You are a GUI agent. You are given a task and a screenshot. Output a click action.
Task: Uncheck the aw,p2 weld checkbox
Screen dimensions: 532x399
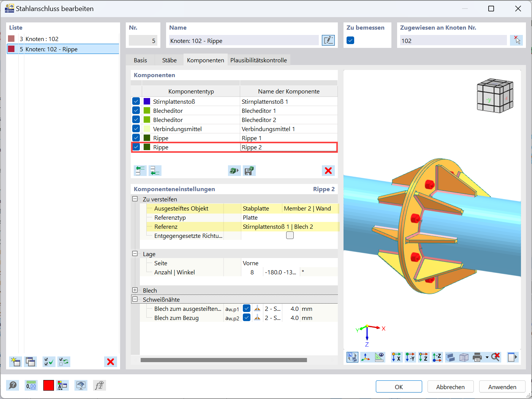[x=247, y=318]
